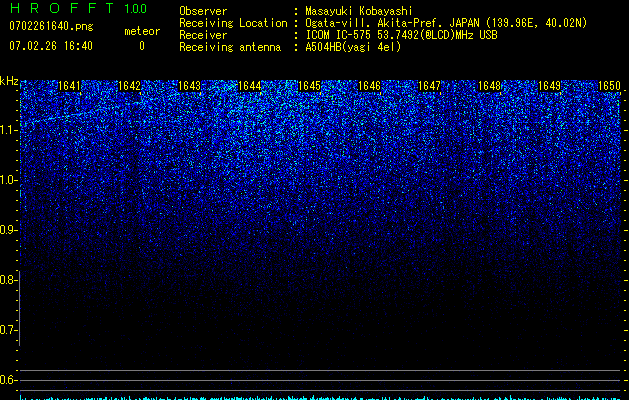Screen dimensions: 629x400
Task: Click the HROFFT 1.0.0 title text
Action: (79, 8)
